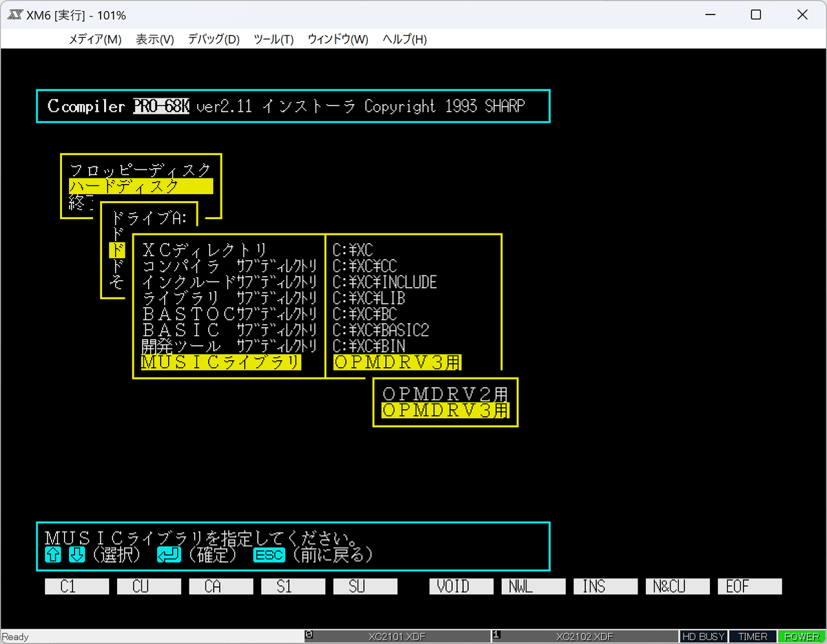Click path C:¥XC¥BIN
The image size is (827, 644).
tap(369, 346)
